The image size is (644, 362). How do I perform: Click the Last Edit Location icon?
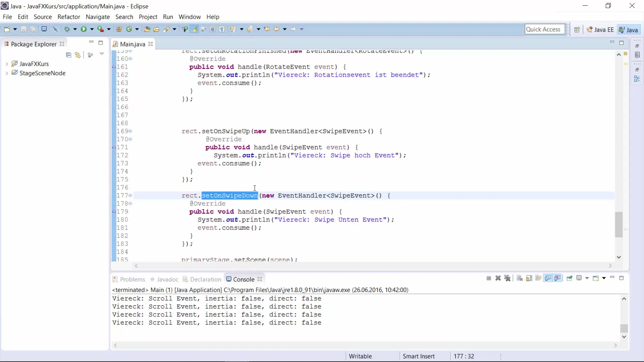(267, 29)
